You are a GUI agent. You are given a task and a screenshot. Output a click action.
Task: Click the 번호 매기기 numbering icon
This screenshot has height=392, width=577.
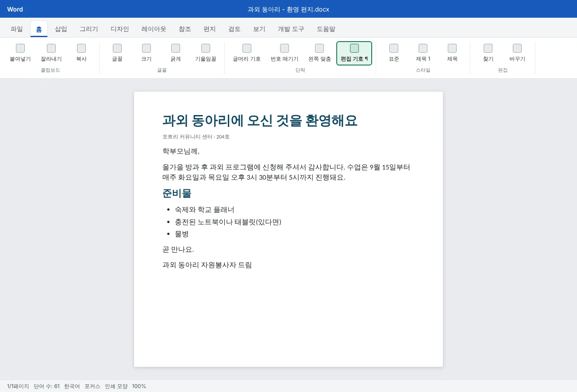pyautogui.click(x=285, y=48)
